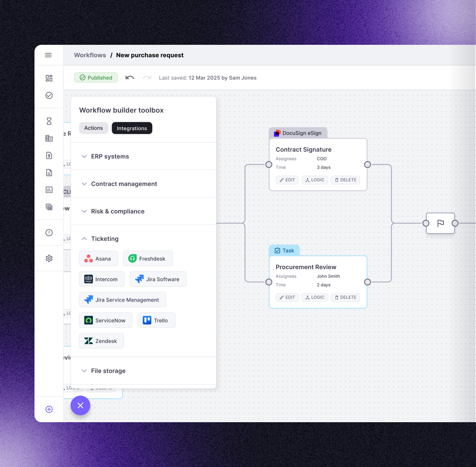Viewport: 476px width, 467px height.
Task: Click left connector of Contract Signature node
Action: click(x=269, y=165)
